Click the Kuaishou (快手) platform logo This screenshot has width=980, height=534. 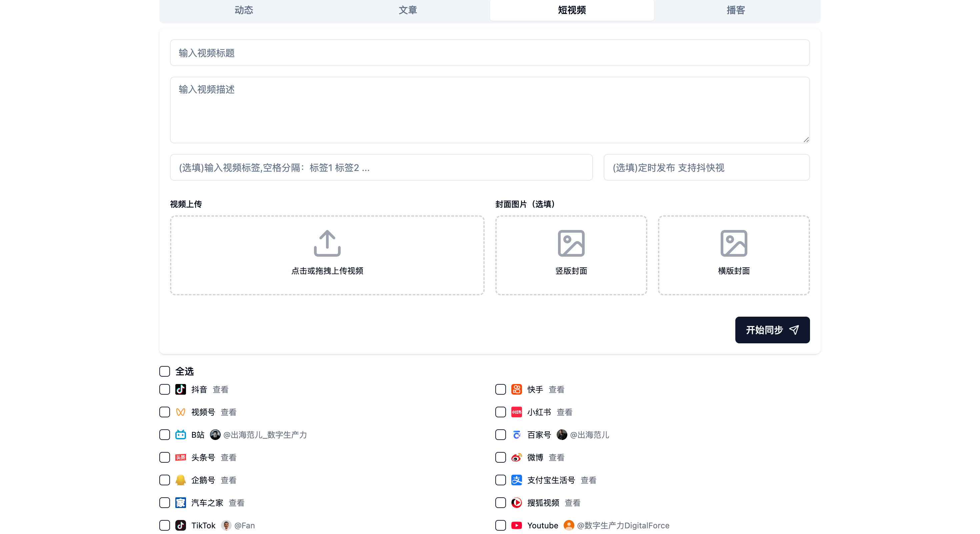tap(516, 389)
